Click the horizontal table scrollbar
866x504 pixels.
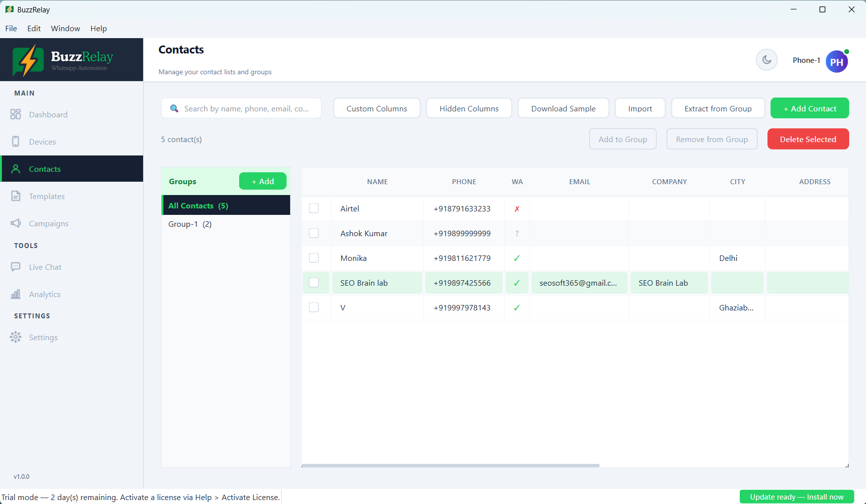pos(451,465)
